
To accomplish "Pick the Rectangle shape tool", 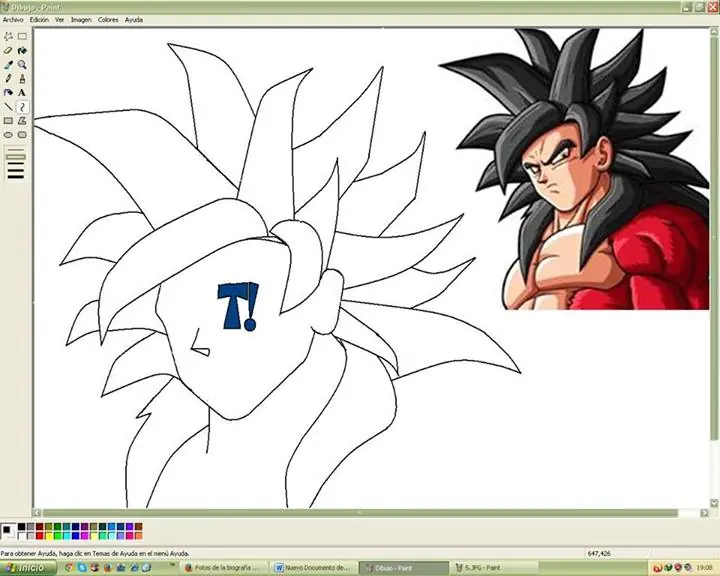I will 8,121.
